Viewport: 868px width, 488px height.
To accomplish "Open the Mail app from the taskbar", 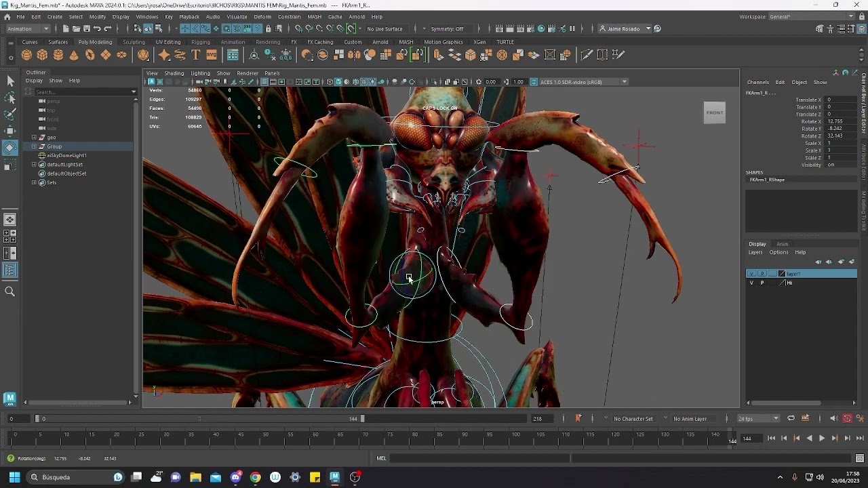I will tap(216, 477).
